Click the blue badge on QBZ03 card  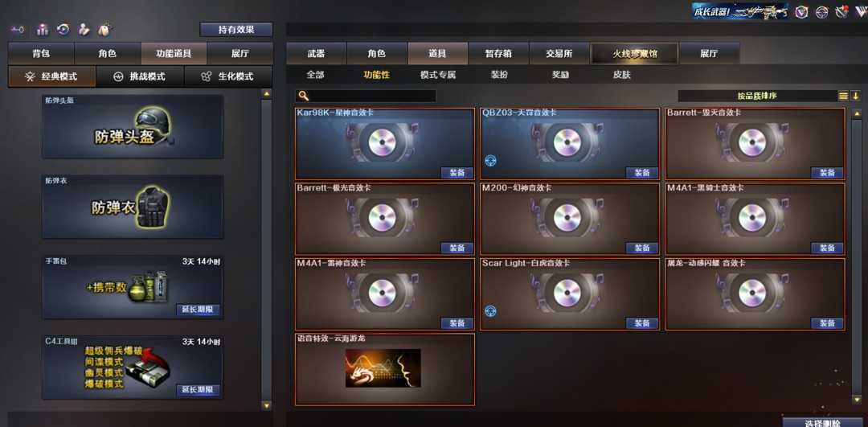point(490,161)
